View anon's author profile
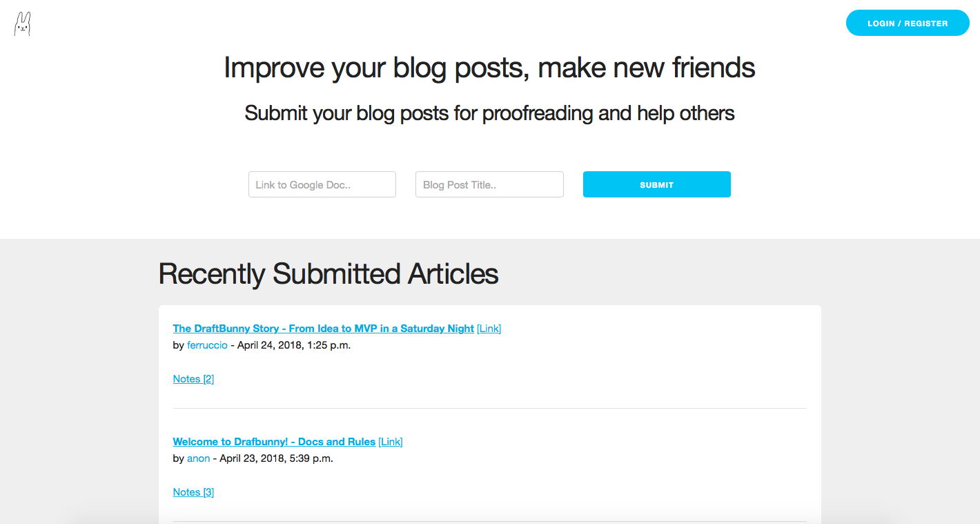The image size is (980, 524). coord(198,458)
